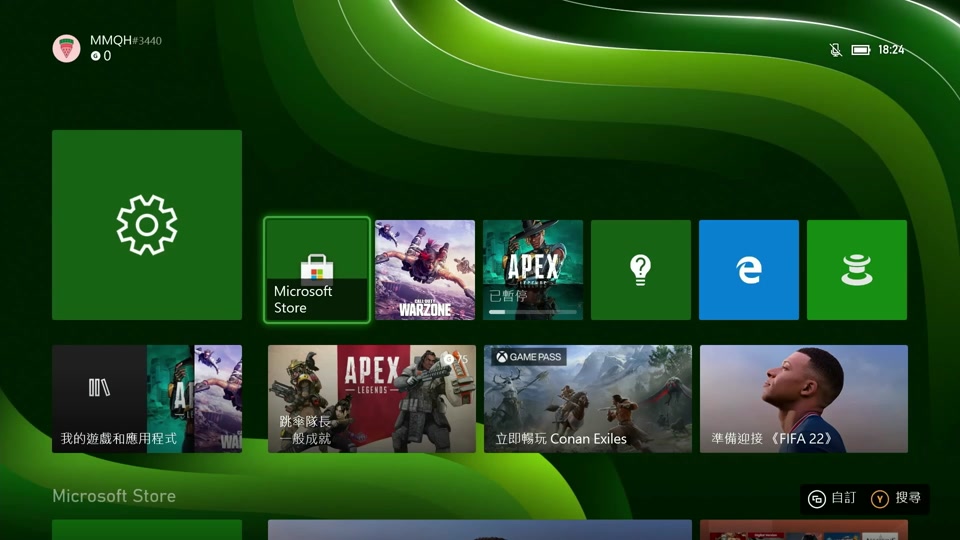Click the 18:24 clock

coord(891,50)
